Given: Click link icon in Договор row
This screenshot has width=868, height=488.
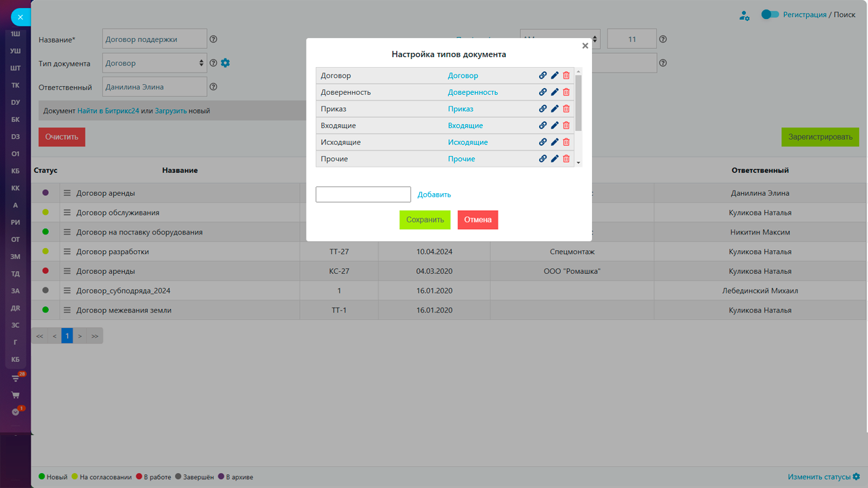Looking at the screenshot, I should (542, 75).
